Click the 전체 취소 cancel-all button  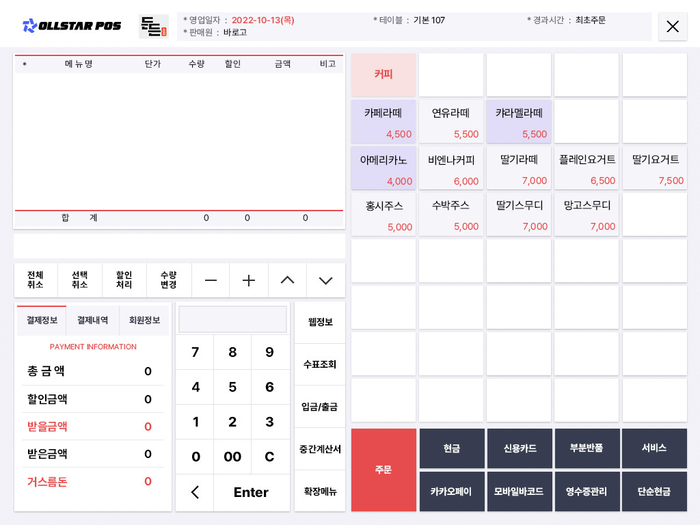pyautogui.click(x=35, y=280)
